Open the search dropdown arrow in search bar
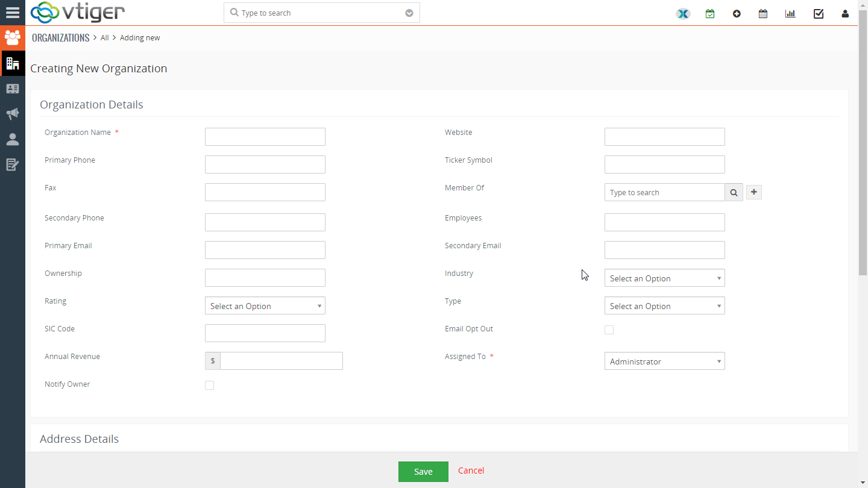Image resolution: width=868 pixels, height=488 pixels. pyautogui.click(x=409, y=12)
